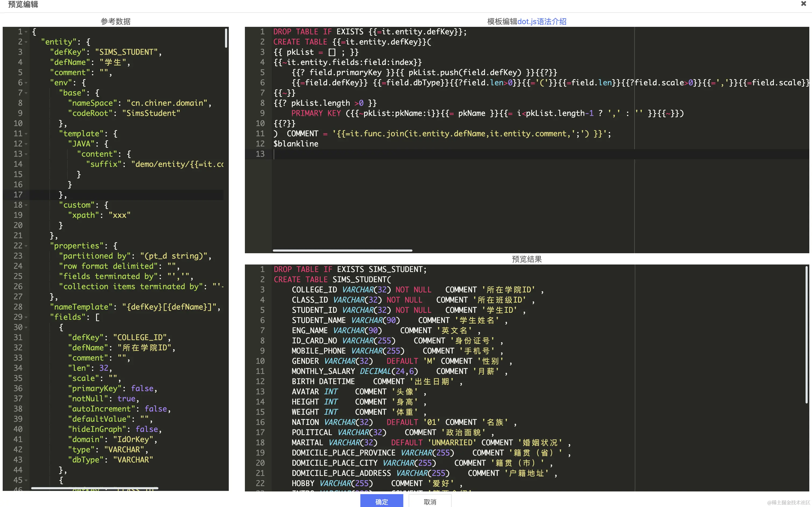
Task: Click the reference data vertical scrollbar
Action: [226, 38]
